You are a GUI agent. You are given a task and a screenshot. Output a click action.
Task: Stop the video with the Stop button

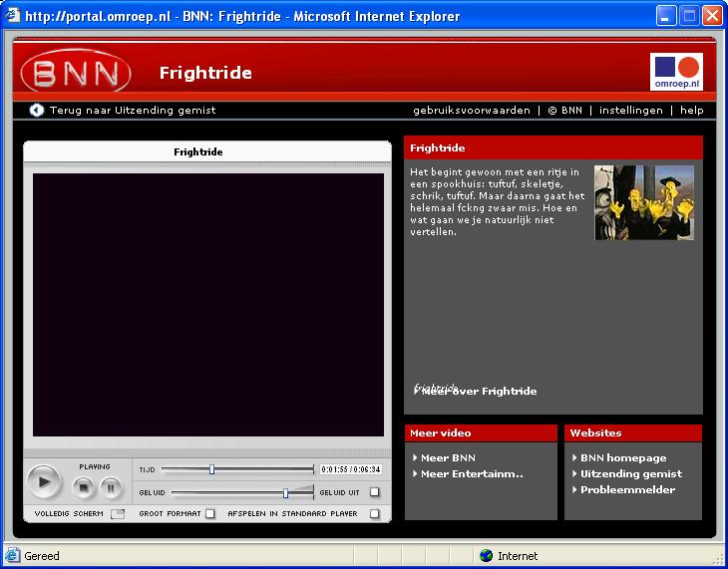coord(84,487)
